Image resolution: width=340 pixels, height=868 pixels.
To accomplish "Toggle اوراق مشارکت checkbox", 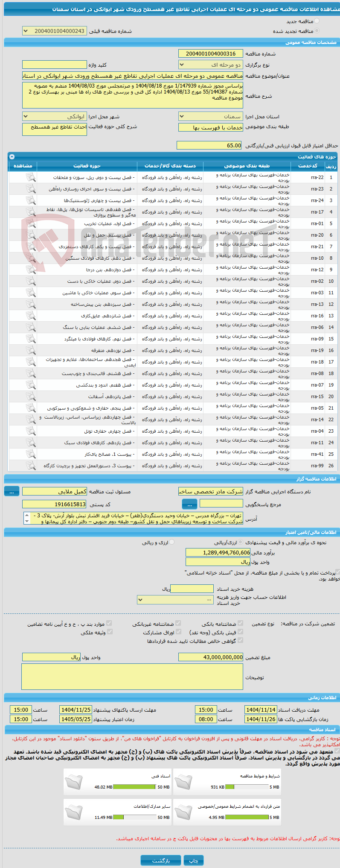I will [178, 632].
